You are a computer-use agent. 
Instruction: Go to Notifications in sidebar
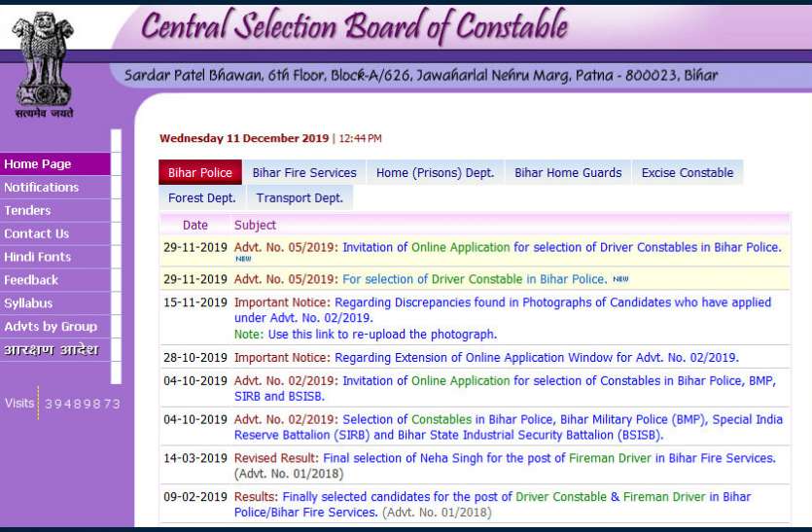coord(54,188)
